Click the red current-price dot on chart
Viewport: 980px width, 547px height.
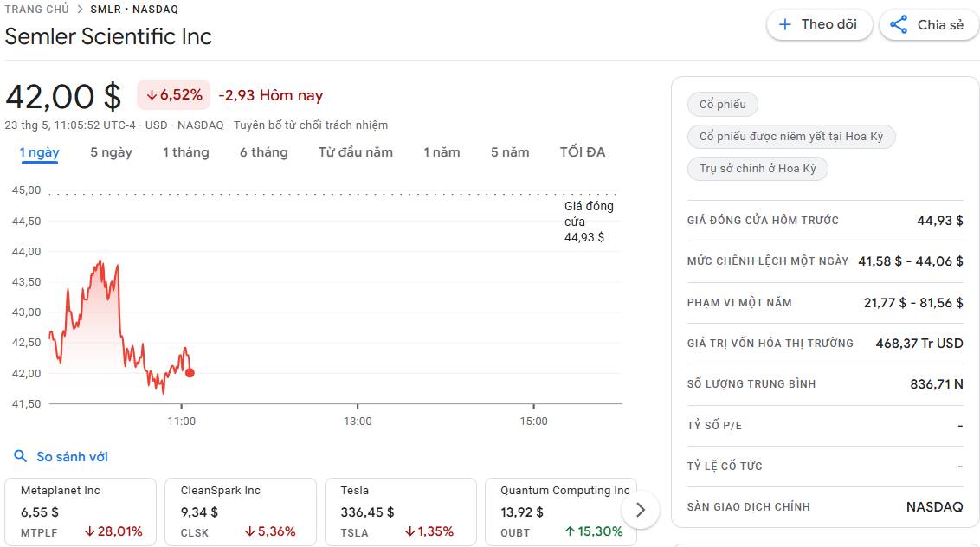(190, 372)
